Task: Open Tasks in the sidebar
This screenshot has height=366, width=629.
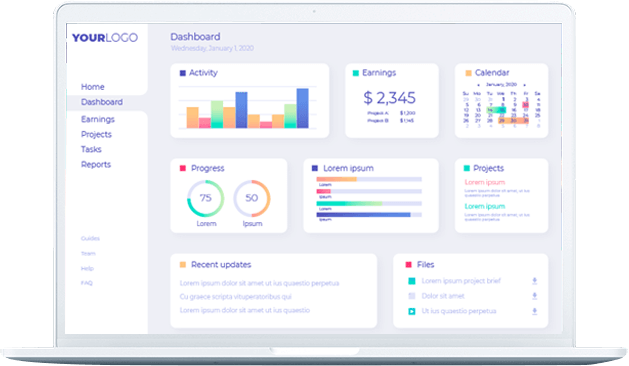Action: click(x=91, y=149)
